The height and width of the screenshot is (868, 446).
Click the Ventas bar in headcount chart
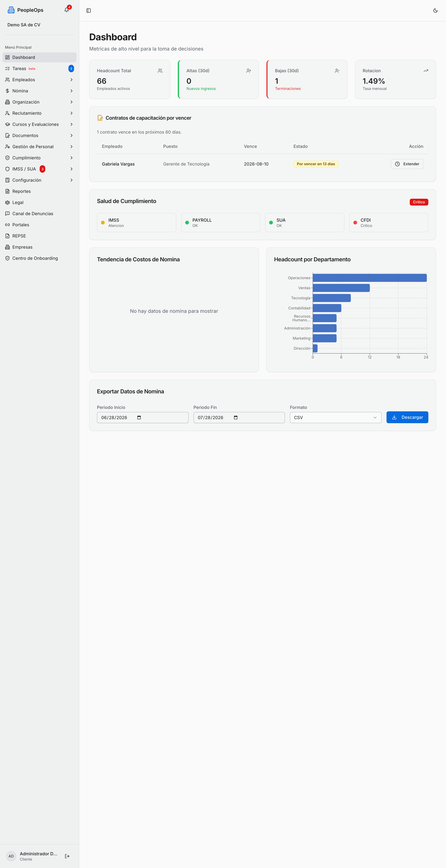click(341, 288)
